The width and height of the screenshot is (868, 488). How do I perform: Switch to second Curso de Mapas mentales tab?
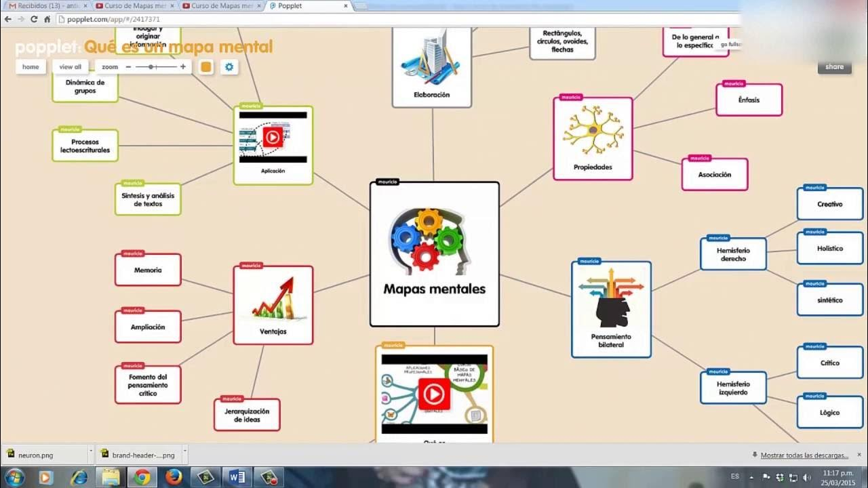tap(222, 6)
